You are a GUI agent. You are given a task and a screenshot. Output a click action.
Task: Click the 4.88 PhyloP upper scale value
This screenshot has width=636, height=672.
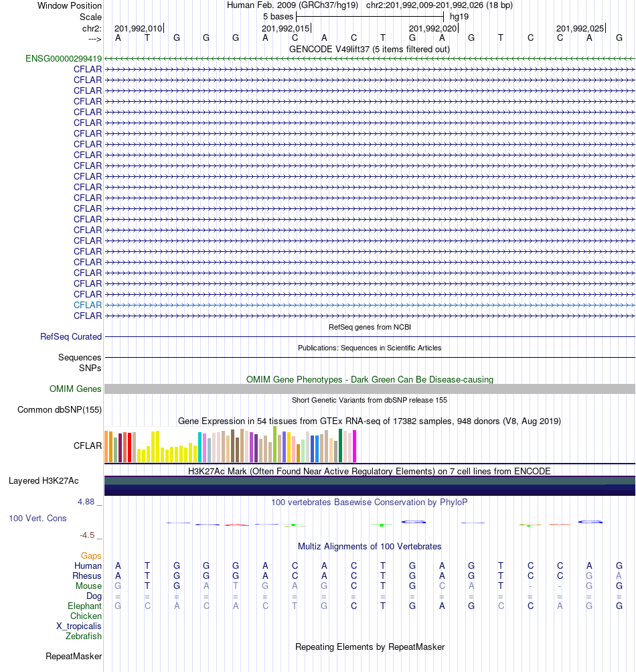[86, 501]
